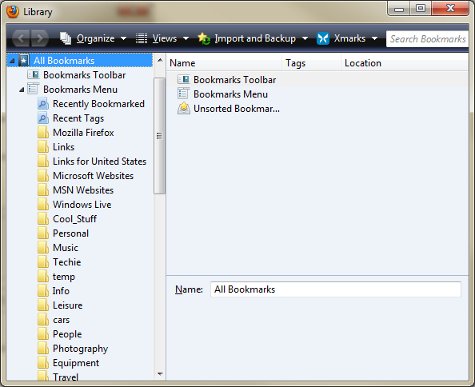Click the Import and Backup star icon

(x=204, y=38)
